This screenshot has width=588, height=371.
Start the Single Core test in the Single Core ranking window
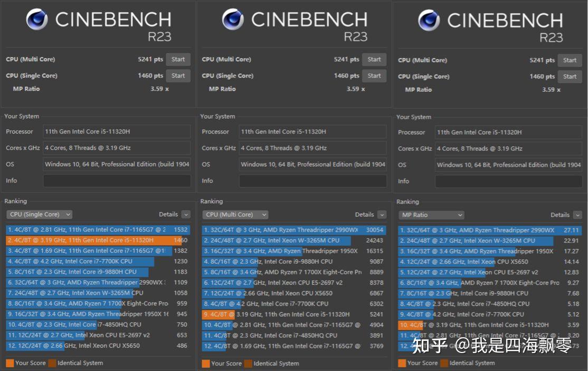(178, 75)
